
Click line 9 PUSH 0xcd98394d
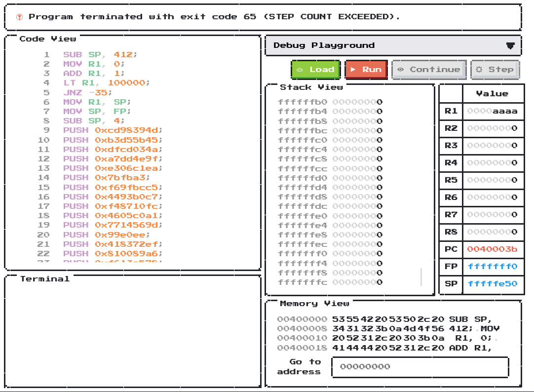click(113, 130)
